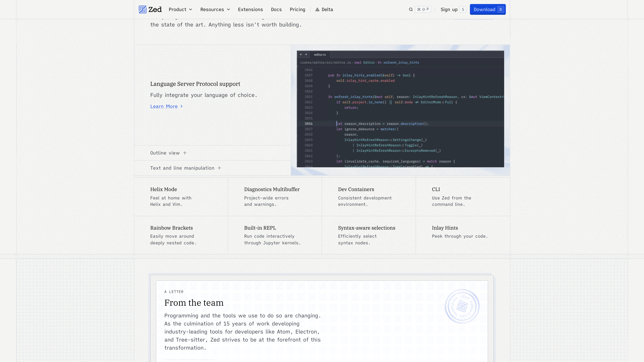
Task: Click the Delta triangle icon
Action: pos(317,10)
